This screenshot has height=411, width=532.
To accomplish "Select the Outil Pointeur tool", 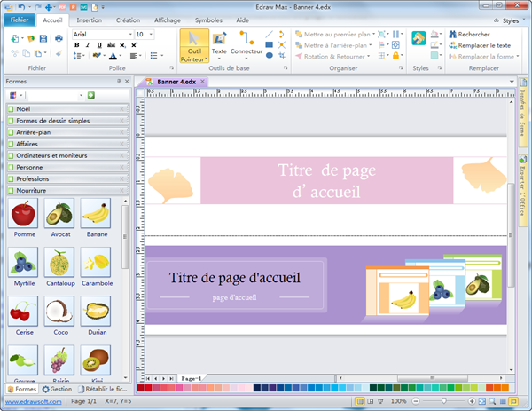I will 194,45.
